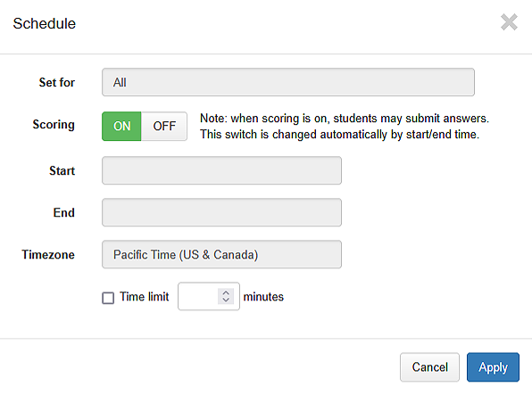Switch scoring to OFF
This screenshot has width=532, height=395.
[164, 126]
